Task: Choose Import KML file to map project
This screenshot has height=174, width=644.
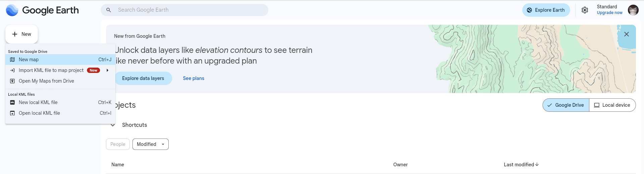Action: point(51,70)
